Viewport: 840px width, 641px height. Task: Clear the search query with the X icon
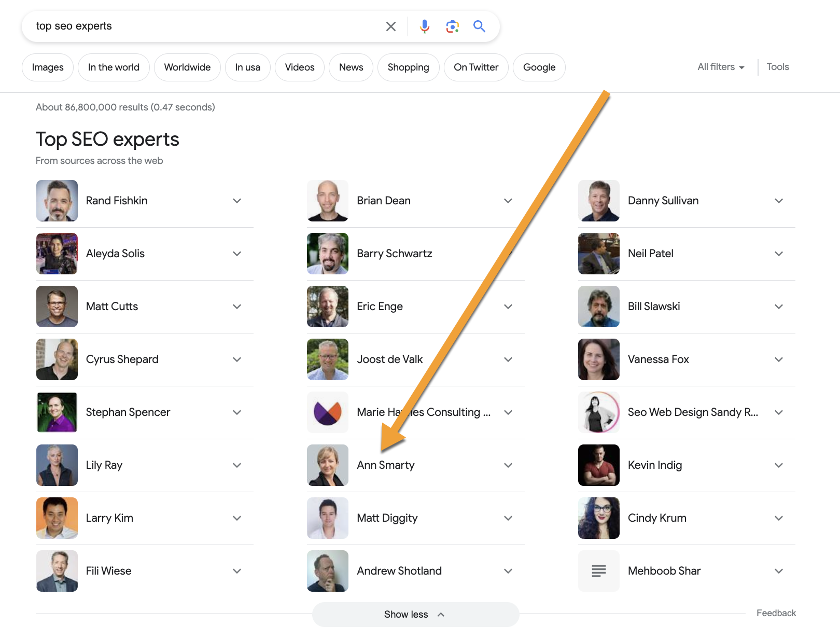point(391,26)
